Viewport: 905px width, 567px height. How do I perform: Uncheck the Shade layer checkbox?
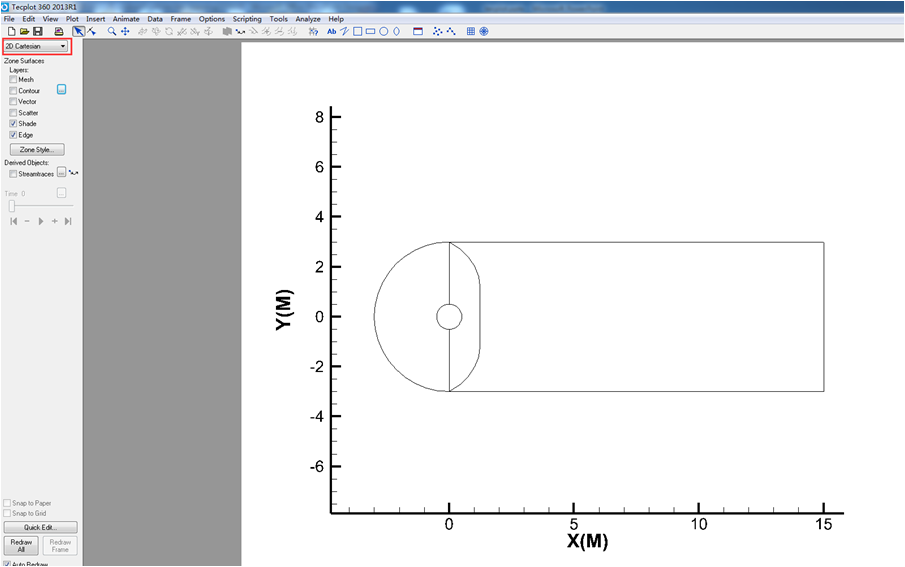13,124
